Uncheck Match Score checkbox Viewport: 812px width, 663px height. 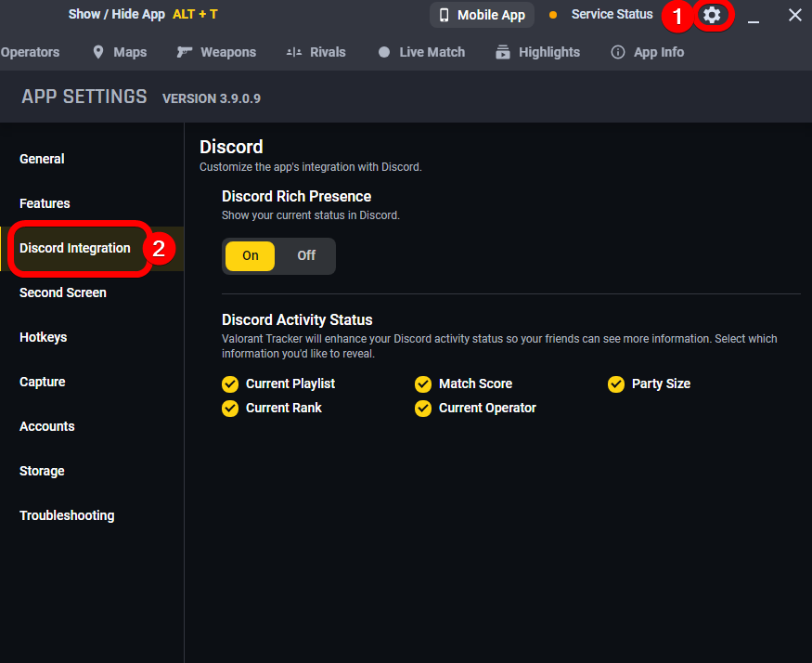coord(423,384)
